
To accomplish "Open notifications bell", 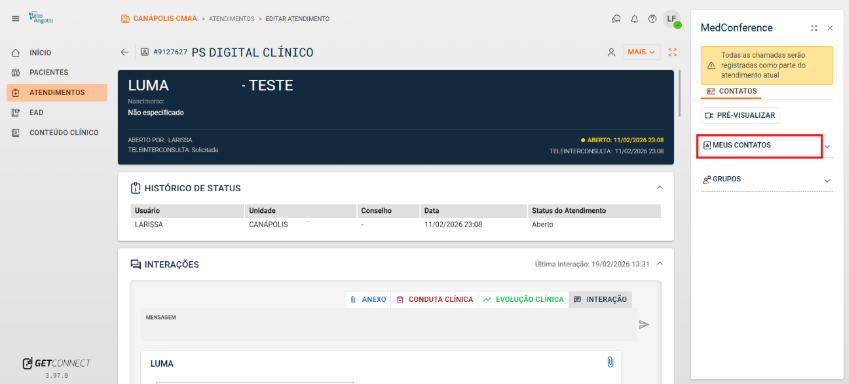I will [635, 19].
